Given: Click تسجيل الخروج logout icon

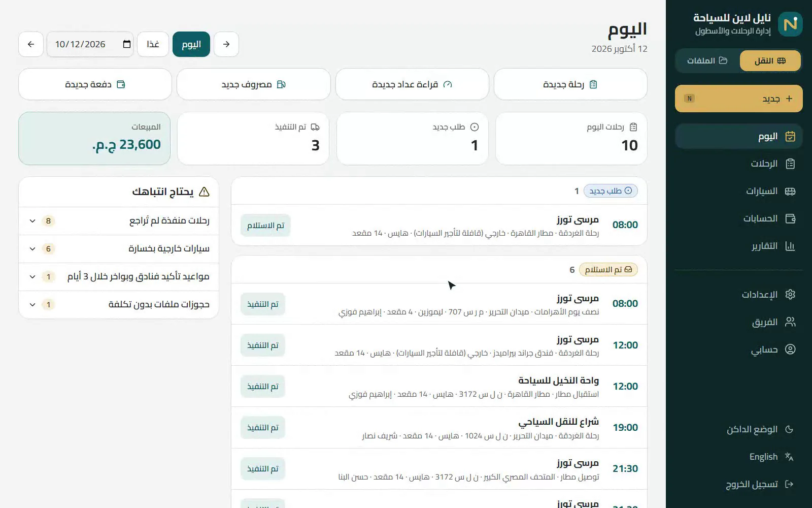Looking at the screenshot, I should click(789, 484).
